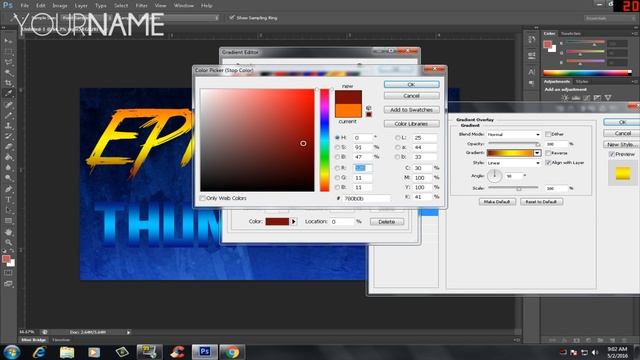
Task: Select the Hand tool
Action: 9,232
